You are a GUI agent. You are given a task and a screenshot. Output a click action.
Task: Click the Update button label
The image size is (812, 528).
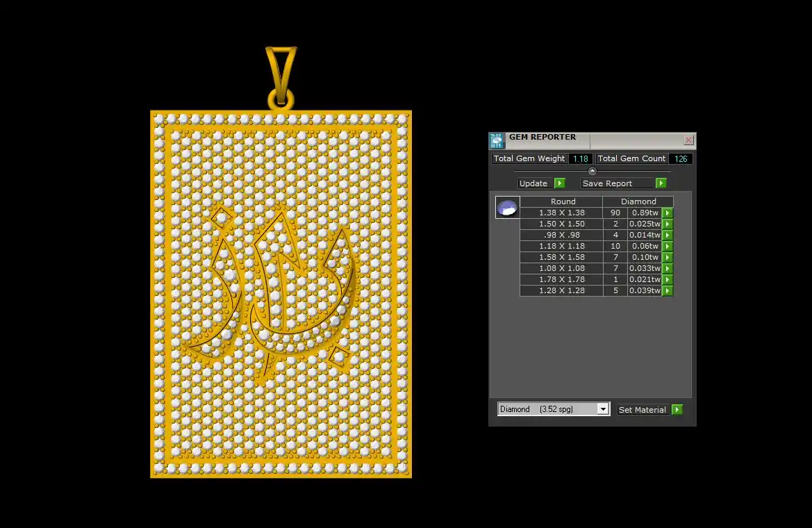pos(533,183)
